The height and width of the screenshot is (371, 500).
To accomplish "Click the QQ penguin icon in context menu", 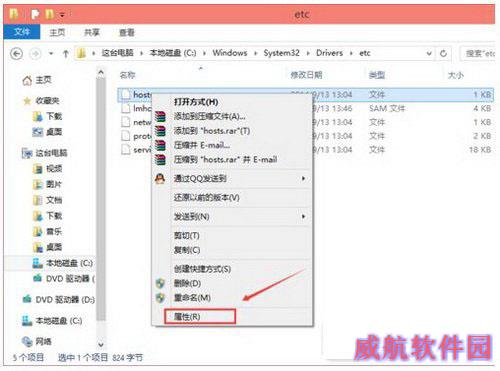I will tap(160, 179).
